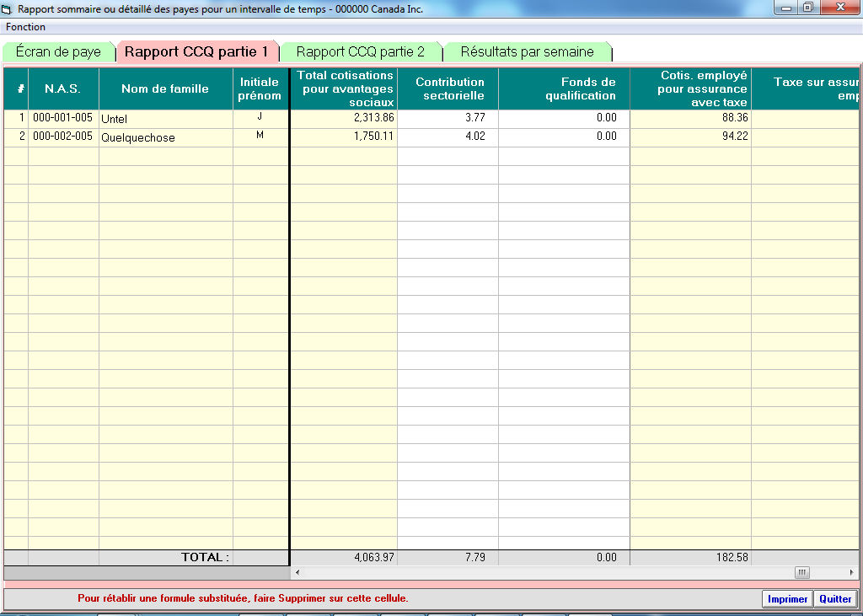Maximize the report window
Image resolution: width=863 pixels, height=616 pixels.
807,8
